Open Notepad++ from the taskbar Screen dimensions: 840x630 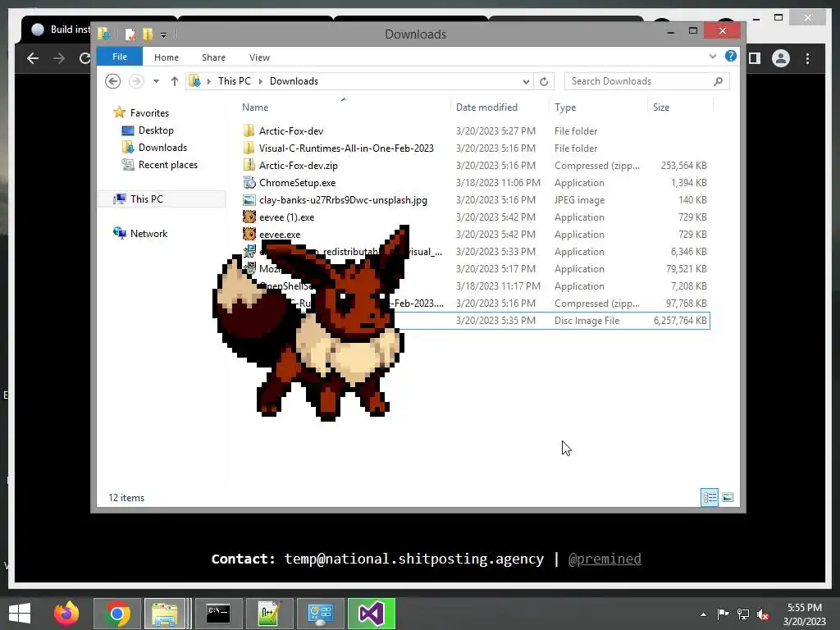tap(269, 614)
